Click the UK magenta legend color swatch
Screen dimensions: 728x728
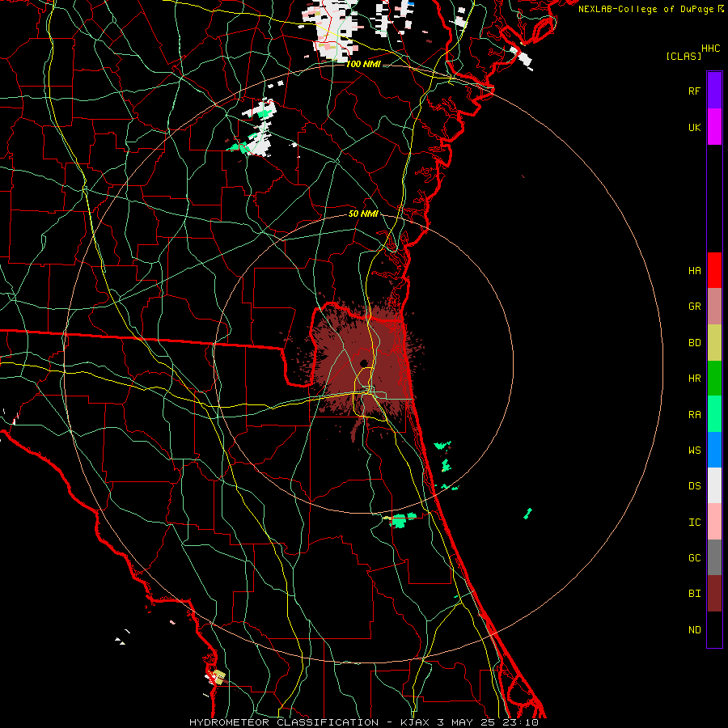(x=714, y=127)
